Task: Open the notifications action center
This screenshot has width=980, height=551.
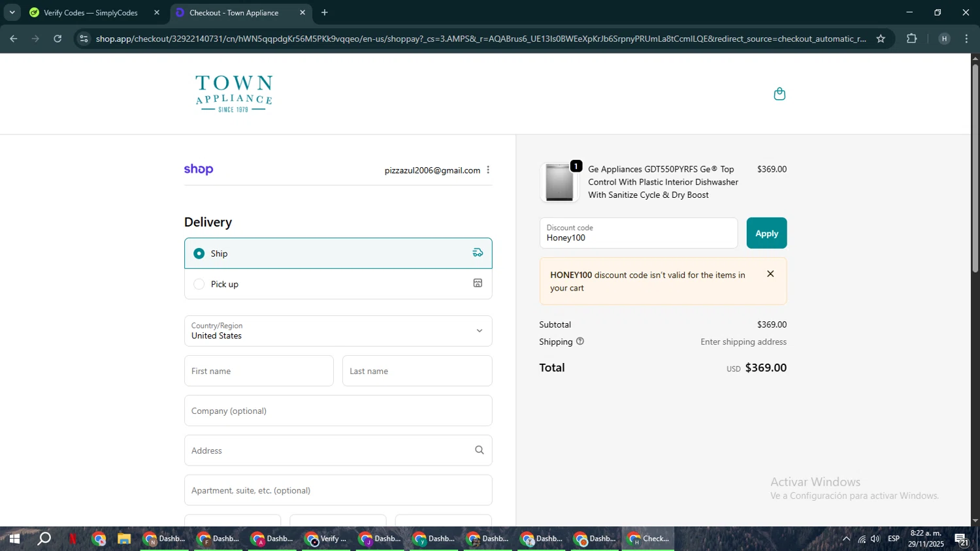Action: point(962,539)
